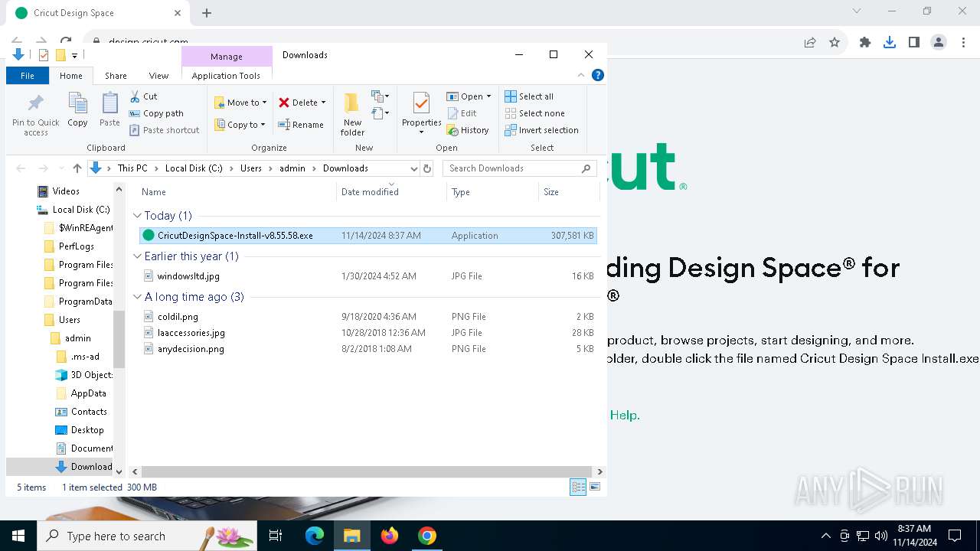The height and width of the screenshot is (551, 980).
Task: Click Task View icon on the taskbar
Action: coord(276,536)
